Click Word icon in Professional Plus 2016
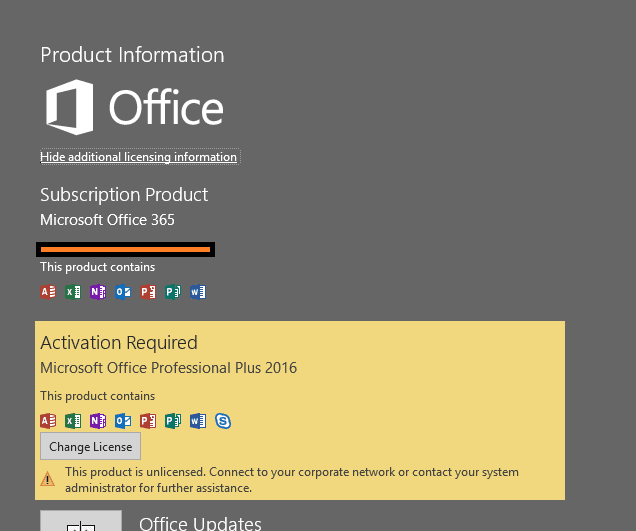Screen dimensions: 636x531 click(x=198, y=421)
